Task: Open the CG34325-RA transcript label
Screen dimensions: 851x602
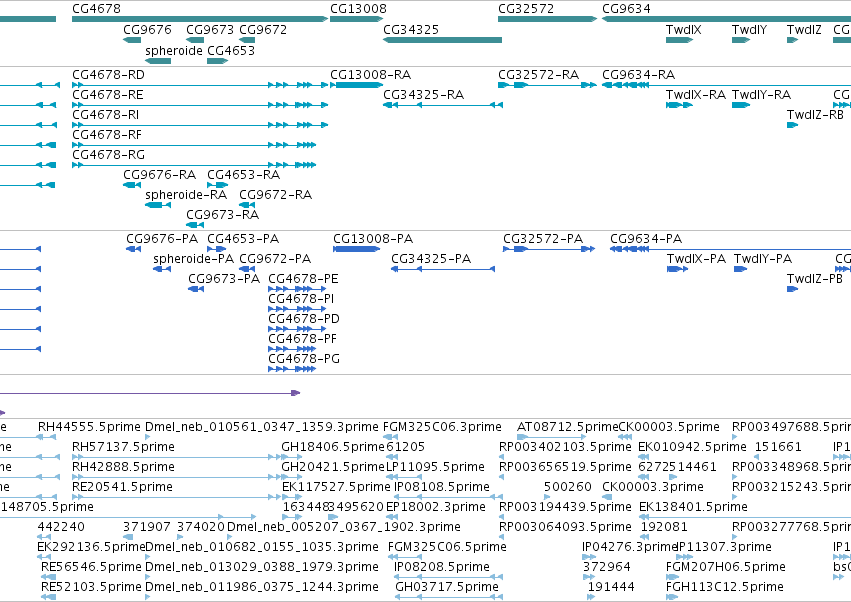Action: pyautogui.click(x=423, y=95)
